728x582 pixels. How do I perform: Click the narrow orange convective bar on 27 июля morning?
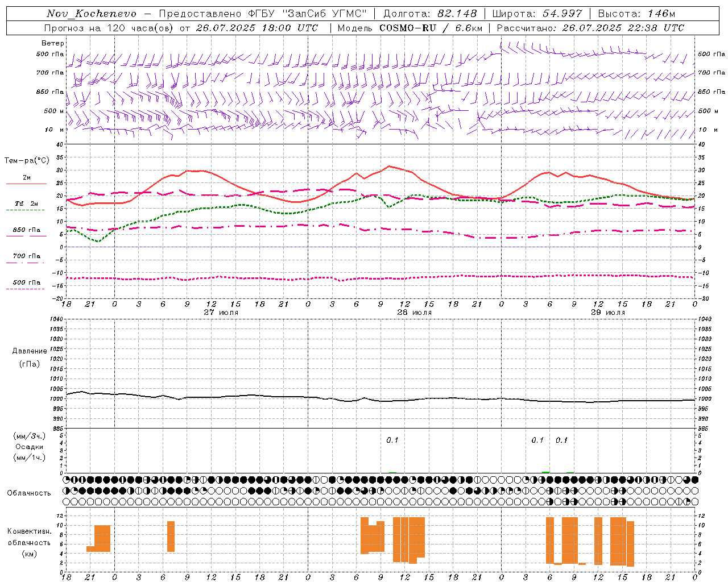click(x=171, y=537)
